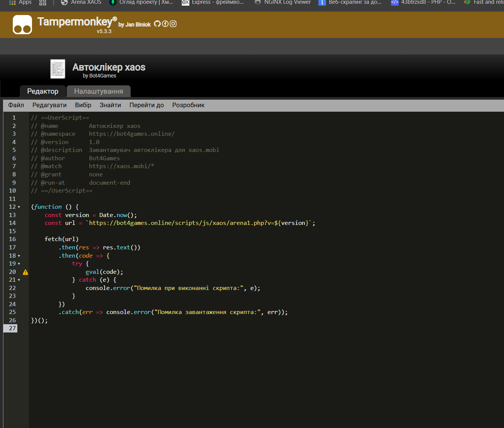Click the '==UserScript==' header on line 1
The height and width of the screenshot is (428, 504).
pos(65,118)
